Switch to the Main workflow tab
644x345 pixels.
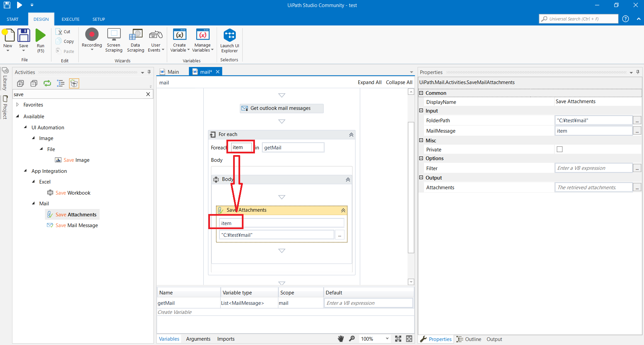[x=173, y=72]
